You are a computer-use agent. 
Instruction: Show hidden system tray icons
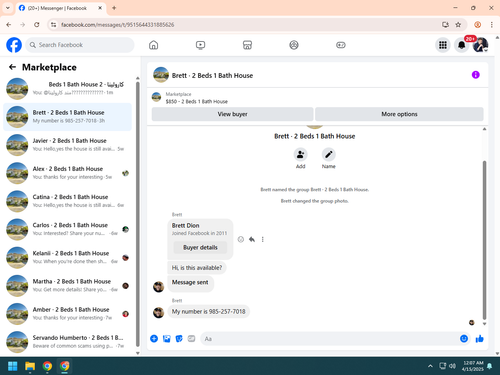(430, 366)
